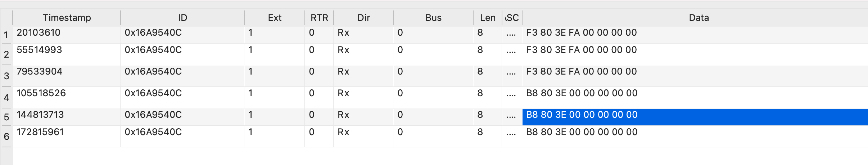This screenshot has height=165, width=868.
Task: Click row number 6 header
Action: tap(6, 137)
